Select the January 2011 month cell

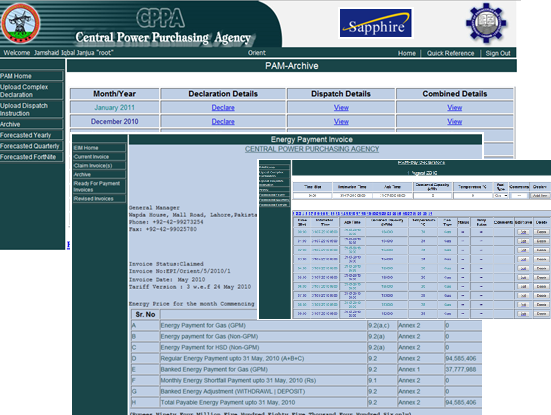click(x=115, y=108)
